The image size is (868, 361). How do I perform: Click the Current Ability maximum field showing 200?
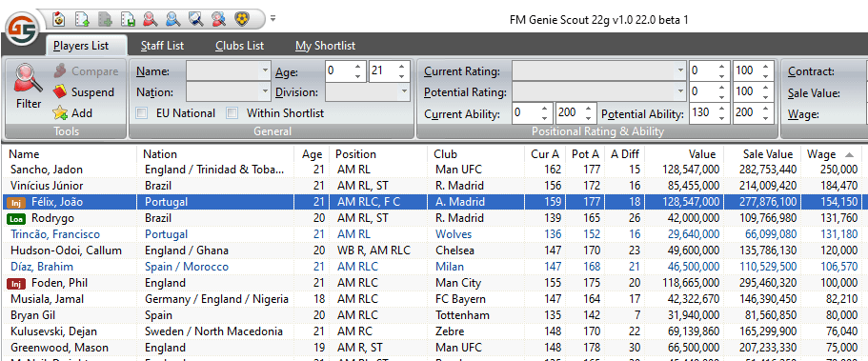click(576, 113)
